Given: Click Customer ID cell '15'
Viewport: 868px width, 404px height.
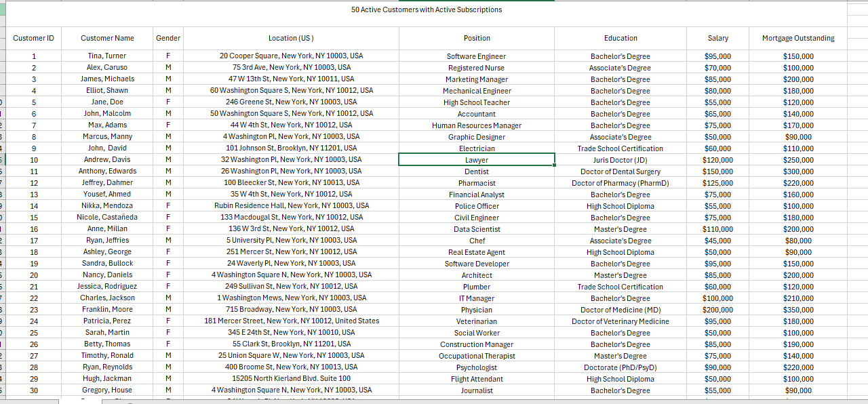Looking at the screenshot, I should click(34, 217).
